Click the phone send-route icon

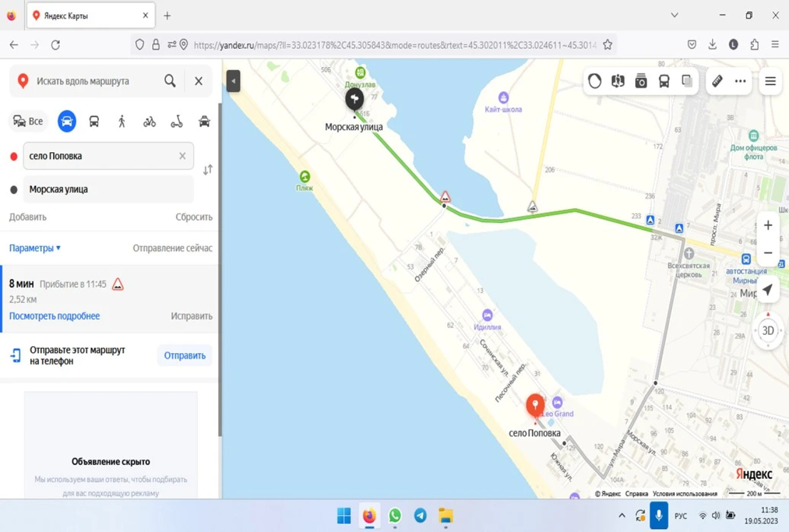click(16, 355)
